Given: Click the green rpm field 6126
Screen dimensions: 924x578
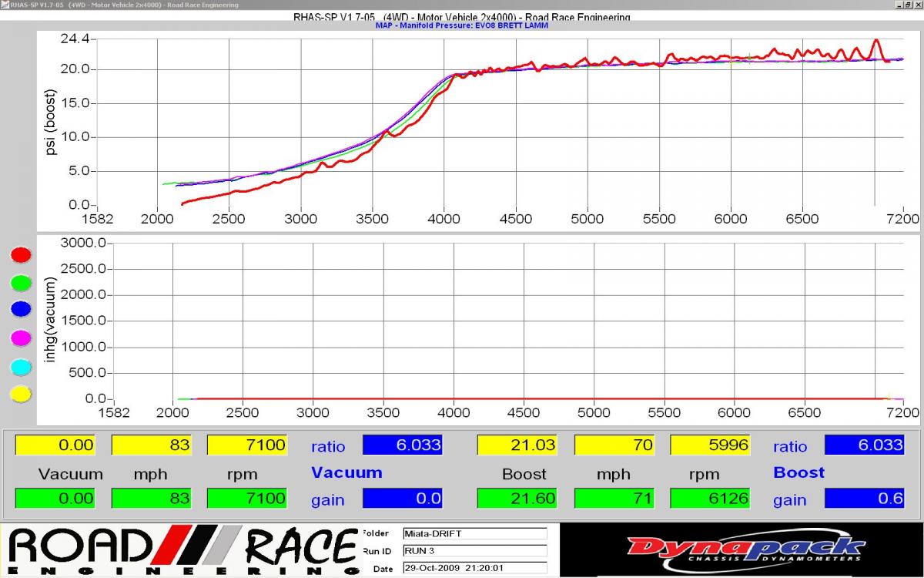Looking at the screenshot, I should [710, 499].
